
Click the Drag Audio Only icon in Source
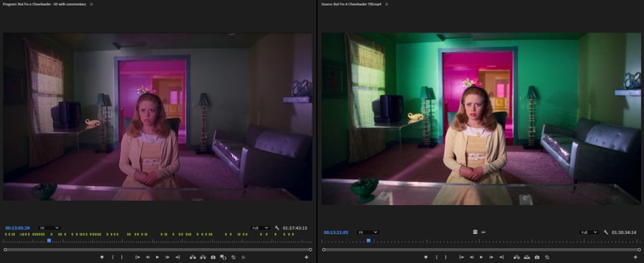(484, 232)
